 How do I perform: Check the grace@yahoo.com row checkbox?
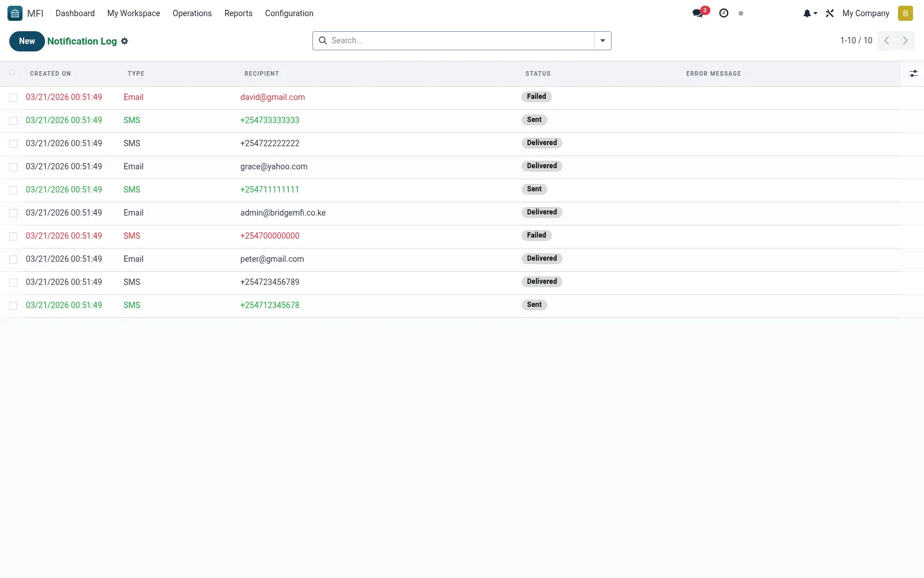pyautogui.click(x=13, y=167)
